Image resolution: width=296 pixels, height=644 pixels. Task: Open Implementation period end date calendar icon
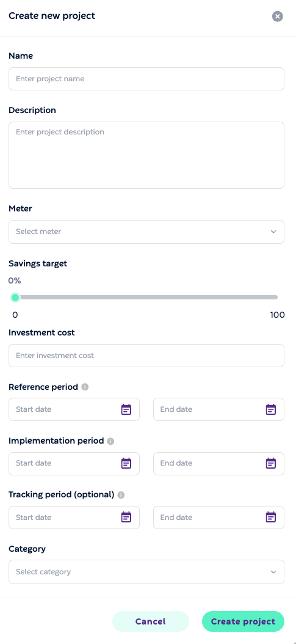click(271, 463)
